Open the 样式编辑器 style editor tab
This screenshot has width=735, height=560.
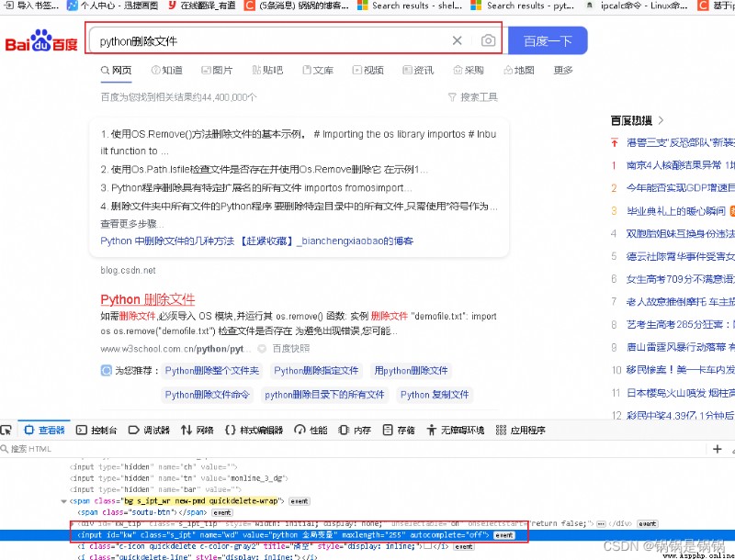[x=254, y=430]
